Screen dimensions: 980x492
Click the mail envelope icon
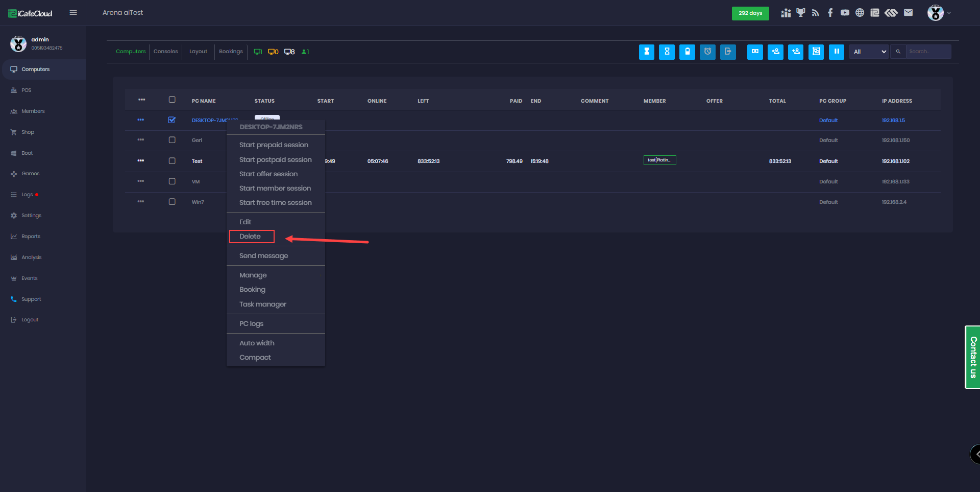pos(908,13)
